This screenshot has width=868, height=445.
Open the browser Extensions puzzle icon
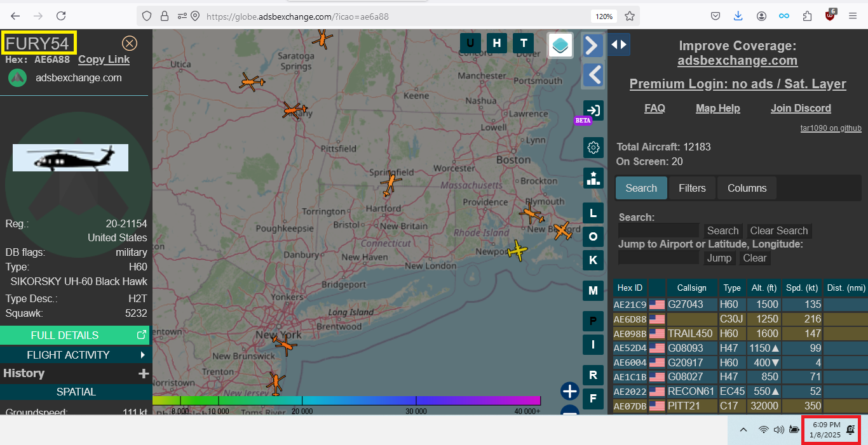807,16
